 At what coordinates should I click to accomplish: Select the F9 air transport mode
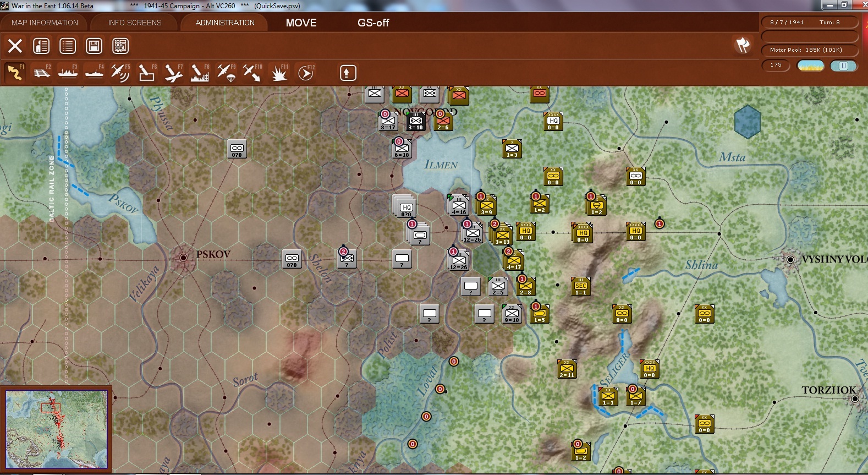click(226, 73)
